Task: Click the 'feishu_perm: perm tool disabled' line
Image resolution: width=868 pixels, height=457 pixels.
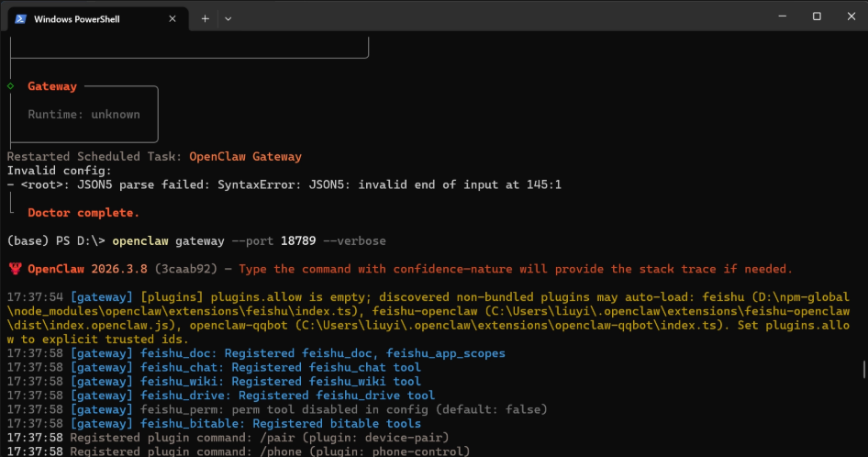Action: pos(277,409)
